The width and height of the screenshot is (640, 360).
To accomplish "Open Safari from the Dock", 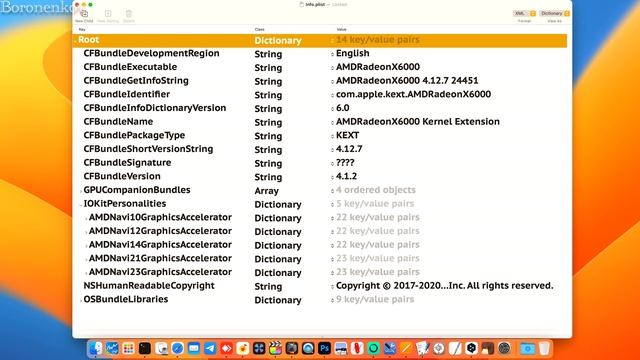I will [x=177, y=348].
